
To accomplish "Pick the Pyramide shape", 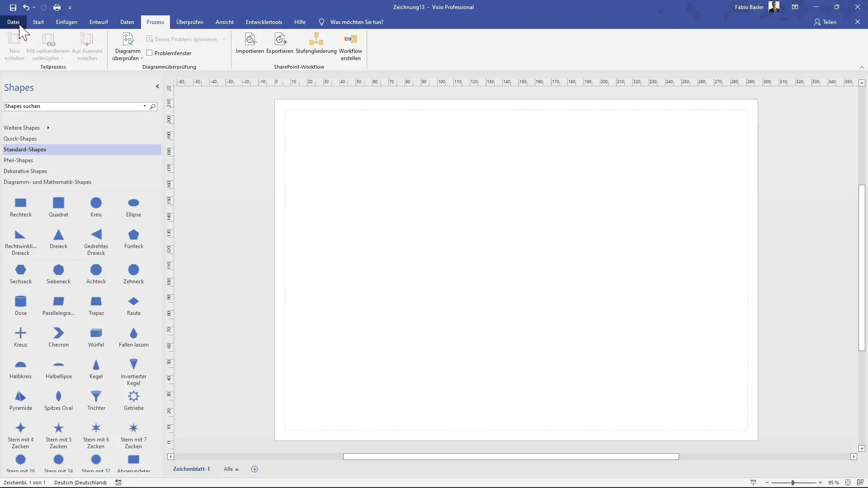I will pos(21,401).
